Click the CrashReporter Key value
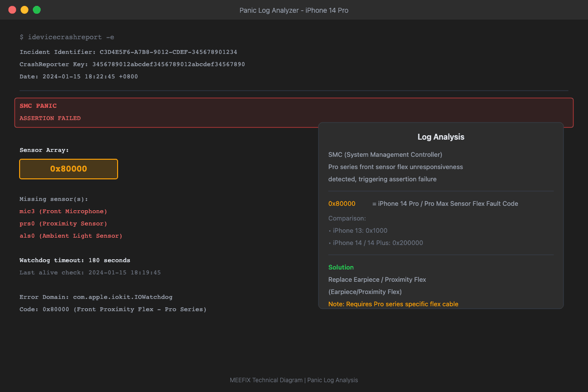The height and width of the screenshot is (392, 588). (168, 64)
